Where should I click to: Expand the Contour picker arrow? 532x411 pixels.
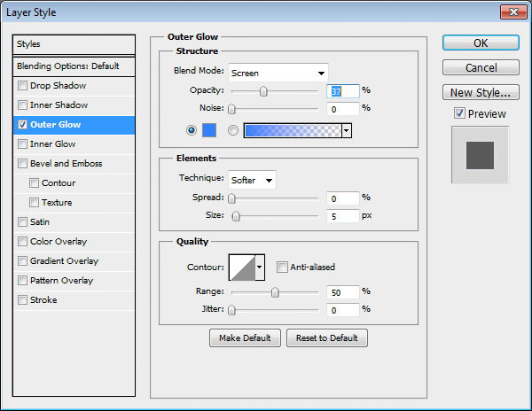click(260, 267)
